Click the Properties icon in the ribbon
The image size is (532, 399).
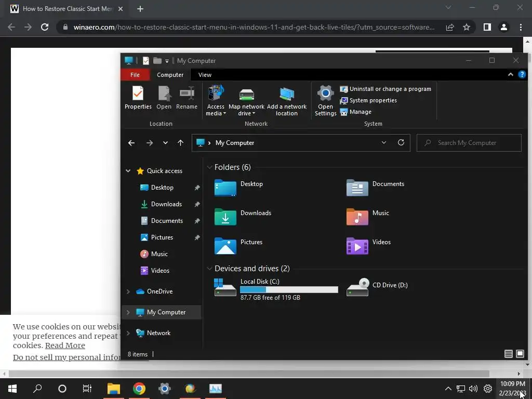coord(138,94)
